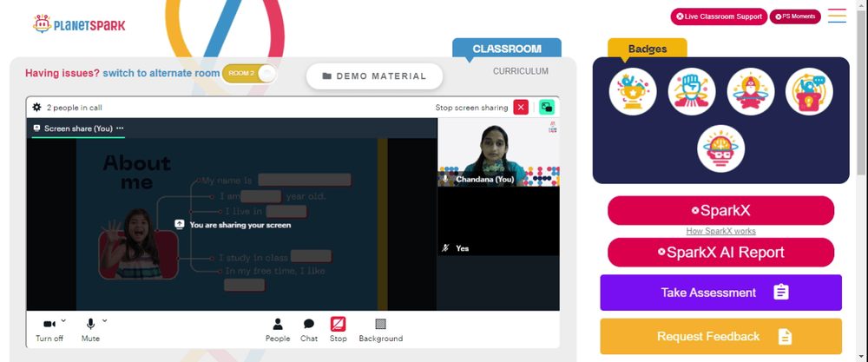Viewport: 868px width, 362px height.
Task: Launch SparkX button
Action: pos(720,210)
